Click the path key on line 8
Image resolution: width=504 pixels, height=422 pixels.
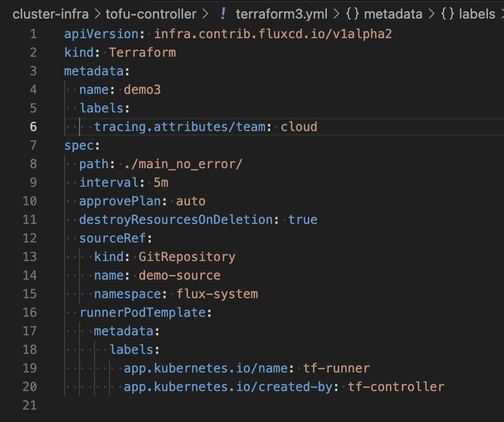point(94,164)
